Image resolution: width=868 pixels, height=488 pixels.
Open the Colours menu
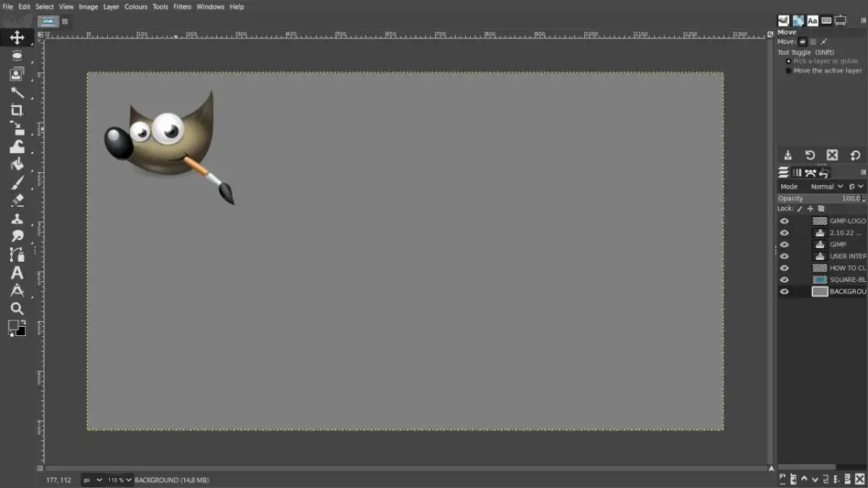coord(136,7)
